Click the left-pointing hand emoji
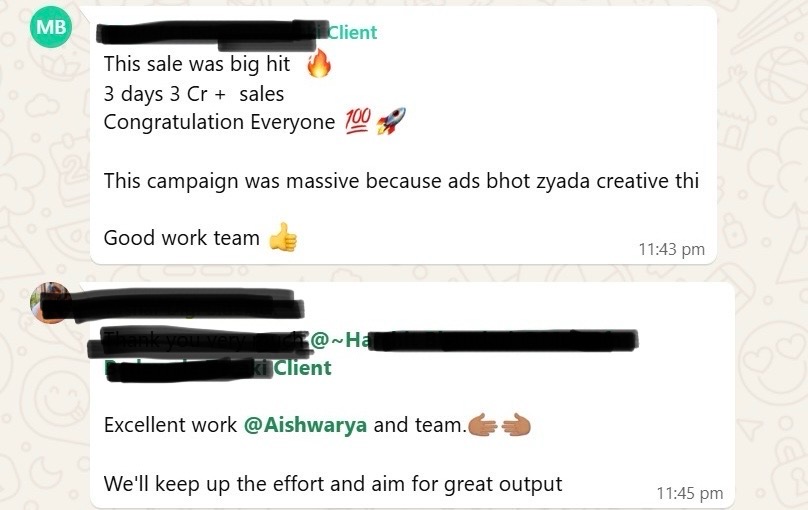 pos(516,426)
